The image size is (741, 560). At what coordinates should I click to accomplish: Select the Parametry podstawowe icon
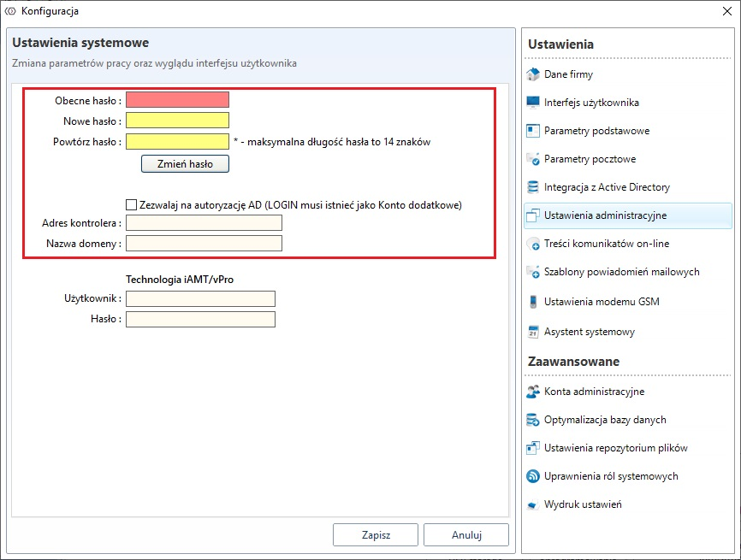pyautogui.click(x=533, y=131)
